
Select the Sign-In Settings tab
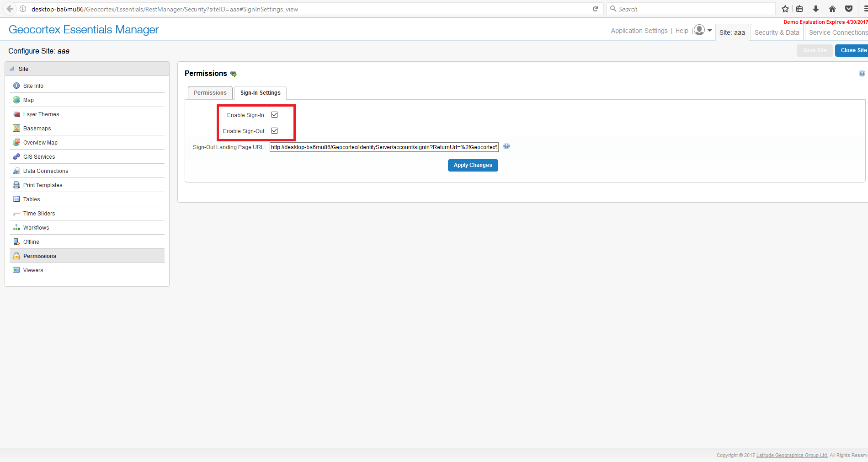tap(261, 93)
